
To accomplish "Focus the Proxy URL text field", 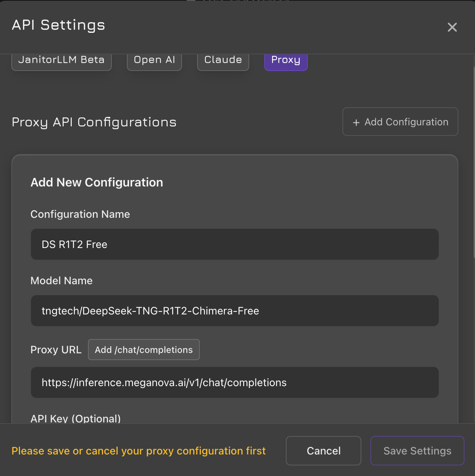I will 234,382.
